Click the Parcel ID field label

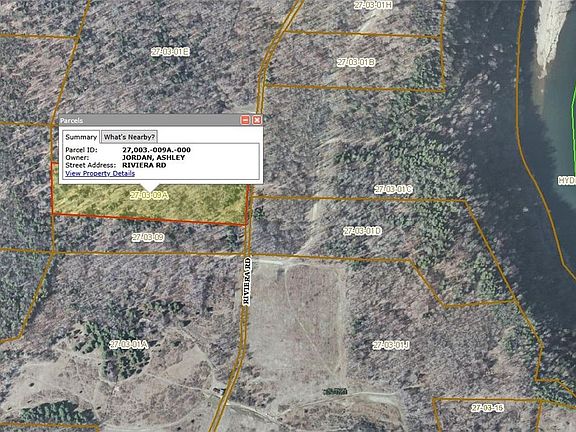pyautogui.click(x=80, y=150)
